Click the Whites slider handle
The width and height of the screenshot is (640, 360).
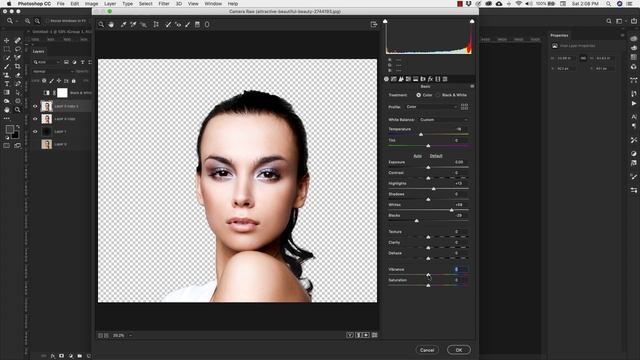(x=451, y=210)
